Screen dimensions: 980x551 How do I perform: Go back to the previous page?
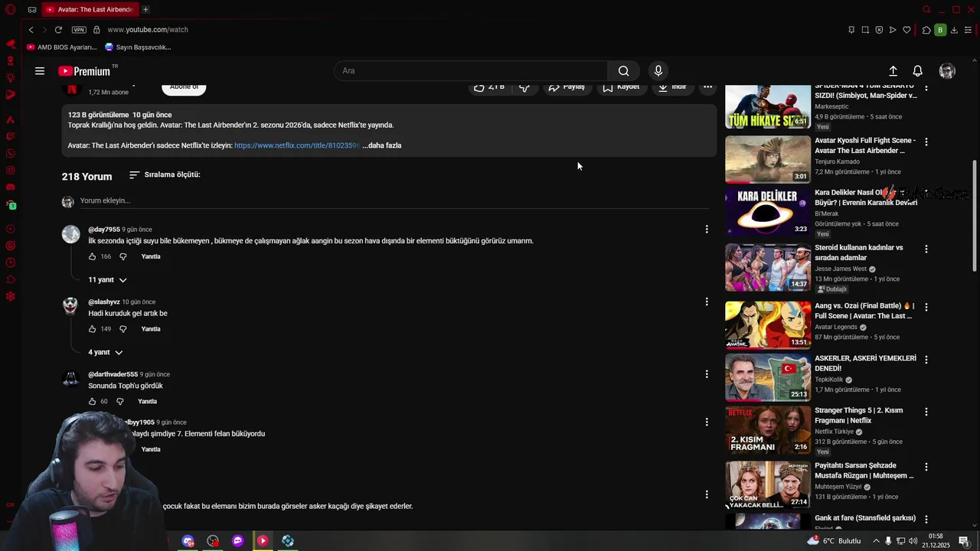coord(31,30)
